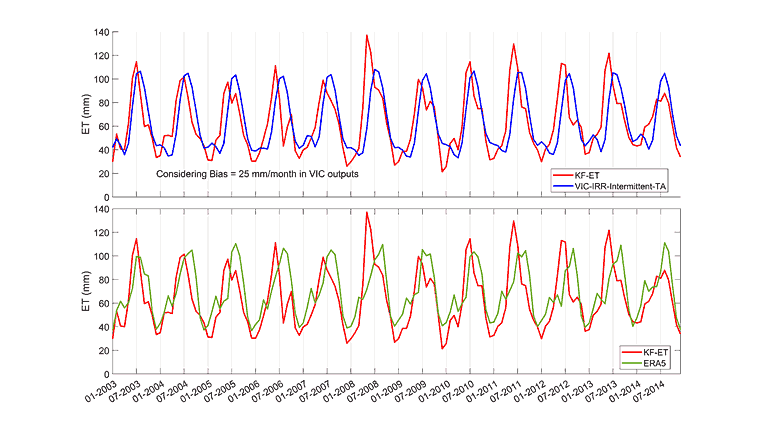Click the blue line swatch in top legend
Viewport: 767px width, 431px height.
(563, 186)
